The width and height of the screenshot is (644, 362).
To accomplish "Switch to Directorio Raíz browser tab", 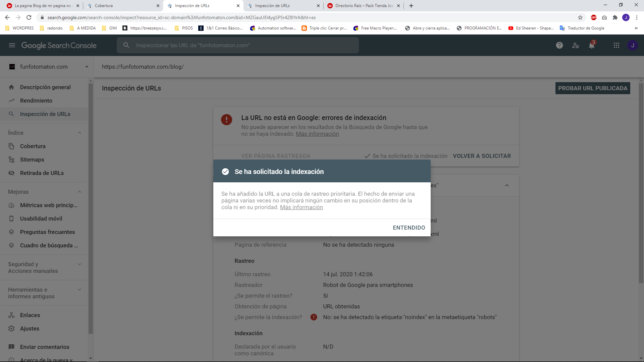I will 364,6.
